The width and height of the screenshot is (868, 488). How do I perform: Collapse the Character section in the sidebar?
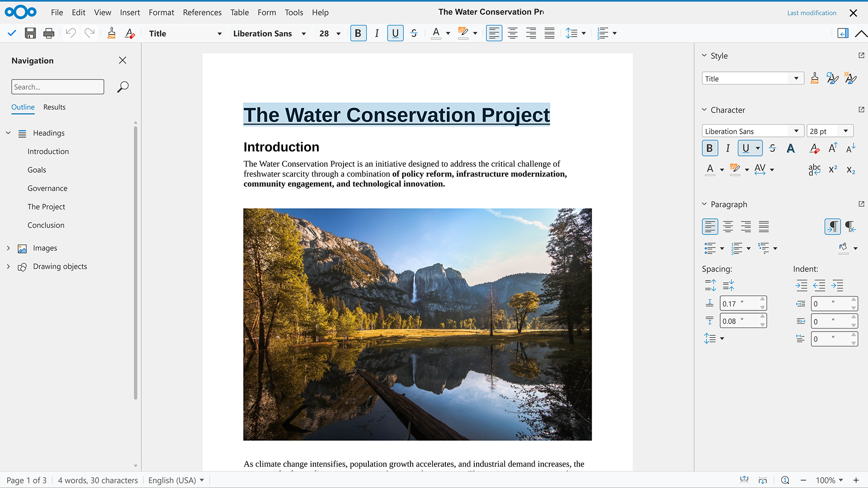[x=704, y=110]
